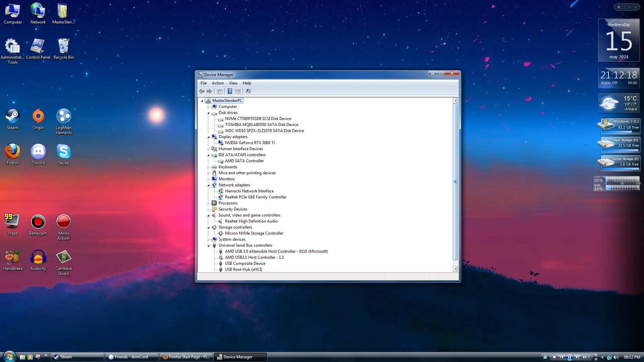The width and height of the screenshot is (644, 362).
Task: Click the Ankara weather gadget
Action: click(x=619, y=103)
